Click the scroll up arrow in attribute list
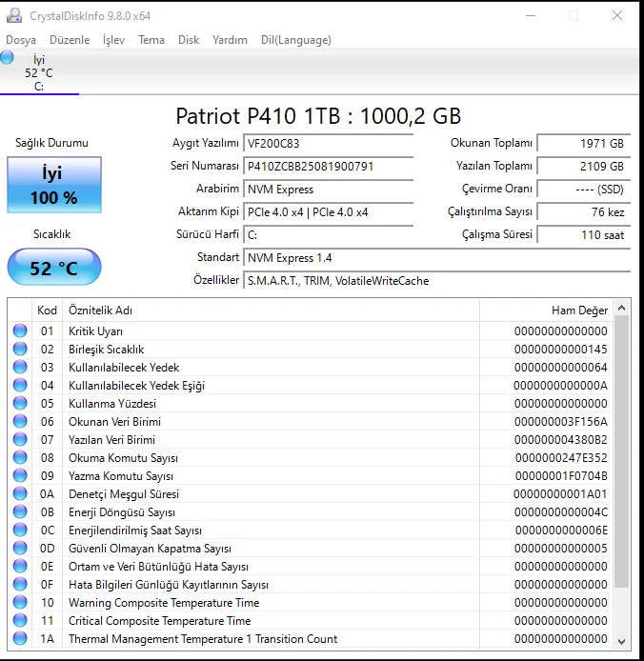644x661 pixels. (x=621, y=309)
